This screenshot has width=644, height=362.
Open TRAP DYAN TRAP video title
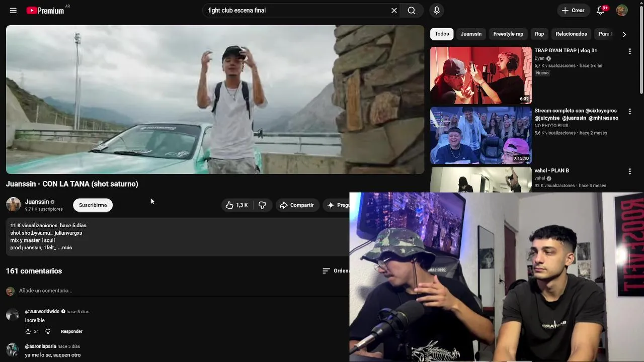(566, 51)
